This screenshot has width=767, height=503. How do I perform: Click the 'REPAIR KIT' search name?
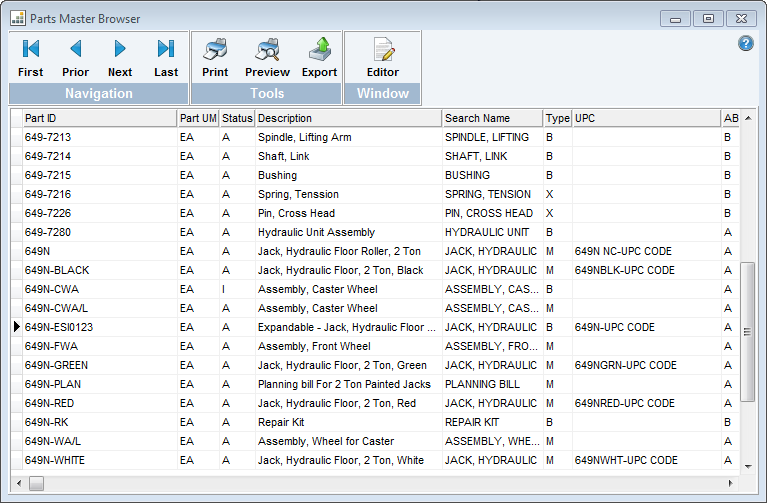[472, 422]
